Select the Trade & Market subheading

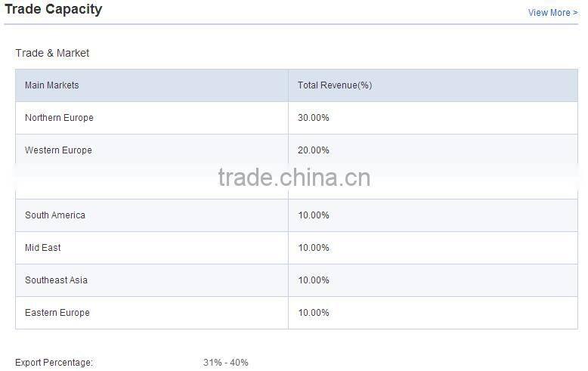tap(52, 53)
